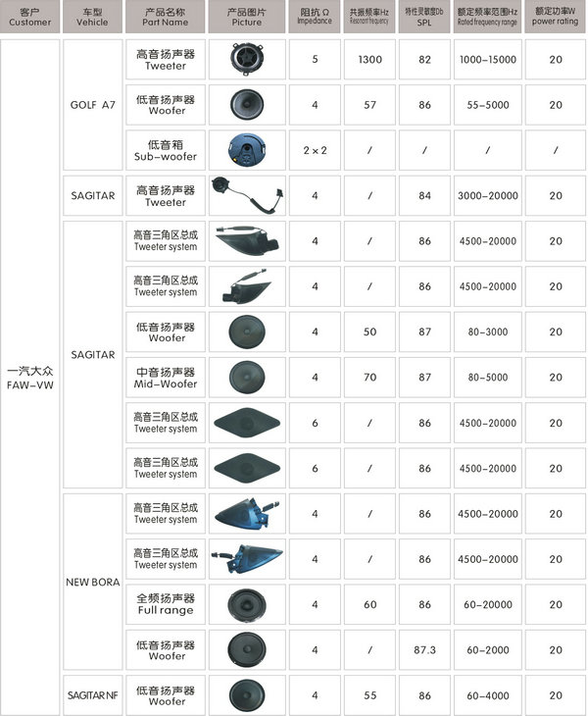This screenshot has width=588, height=716.
Task: Select the Impedance column header
Action: (315, 16)
